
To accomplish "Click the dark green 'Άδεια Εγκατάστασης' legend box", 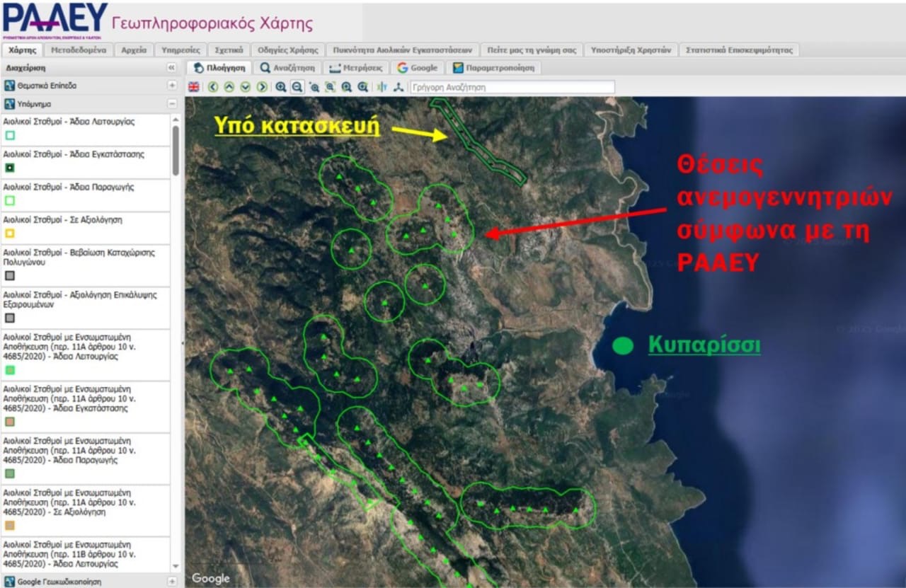I will pos(10,168).
